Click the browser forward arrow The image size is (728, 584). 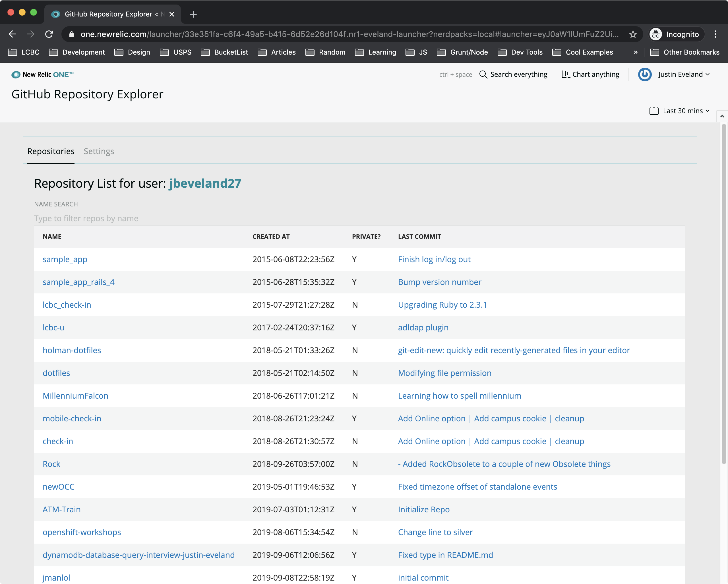point(31,34)
